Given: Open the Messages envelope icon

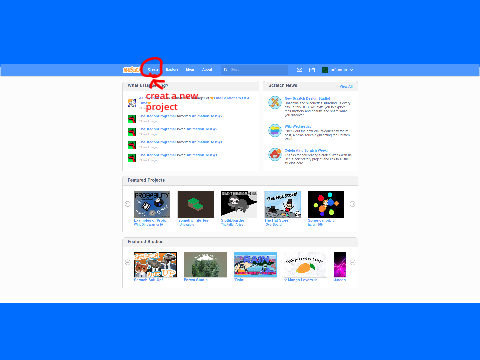Looking at the screenshot, I should coord(299,70).
